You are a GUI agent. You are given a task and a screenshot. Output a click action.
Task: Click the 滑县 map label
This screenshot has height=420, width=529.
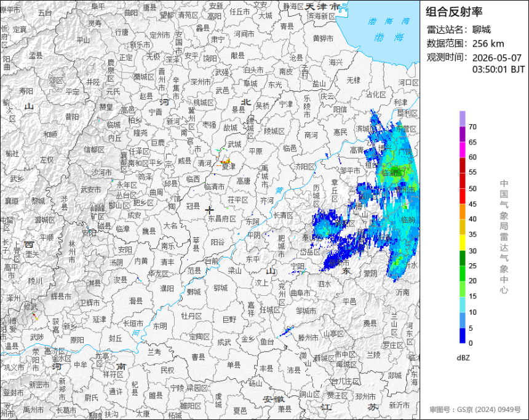click(136, 301)
